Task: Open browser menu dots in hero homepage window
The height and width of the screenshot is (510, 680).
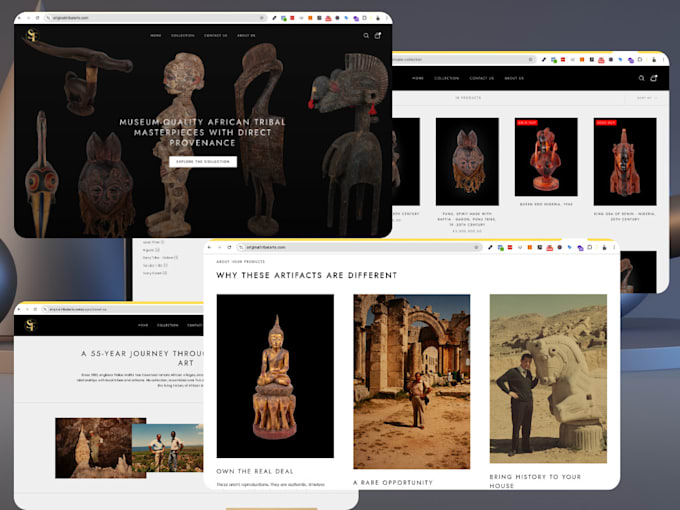Action: [386, 18]
